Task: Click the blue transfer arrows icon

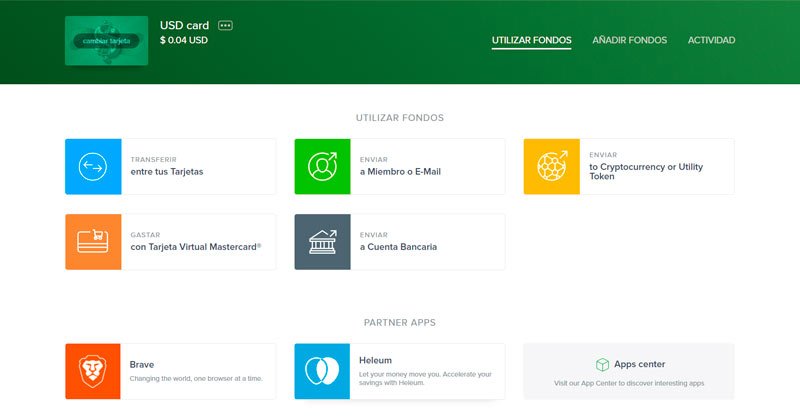Action: click(93, 166)
